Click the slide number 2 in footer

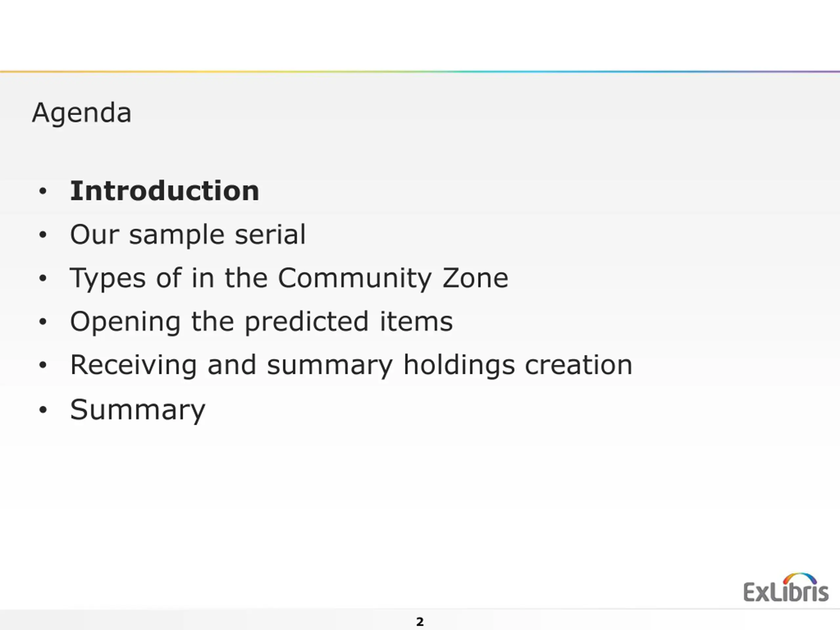[420, 622]
